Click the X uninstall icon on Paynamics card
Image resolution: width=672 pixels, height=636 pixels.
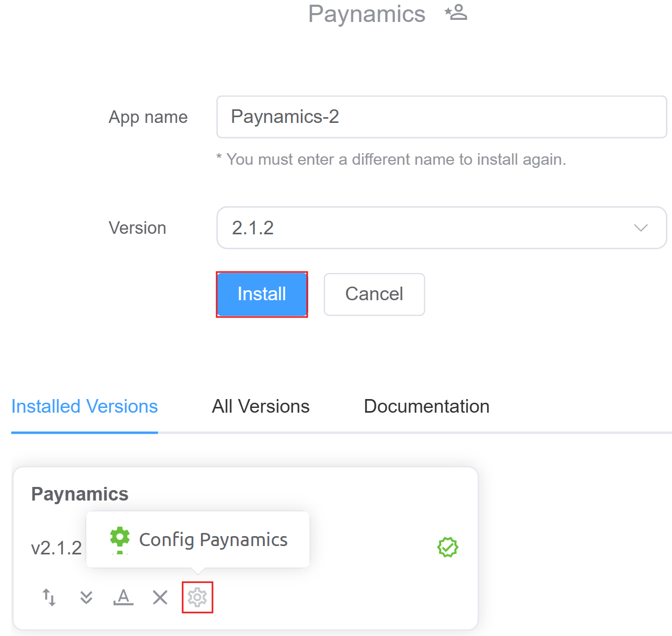pos(160,597)
